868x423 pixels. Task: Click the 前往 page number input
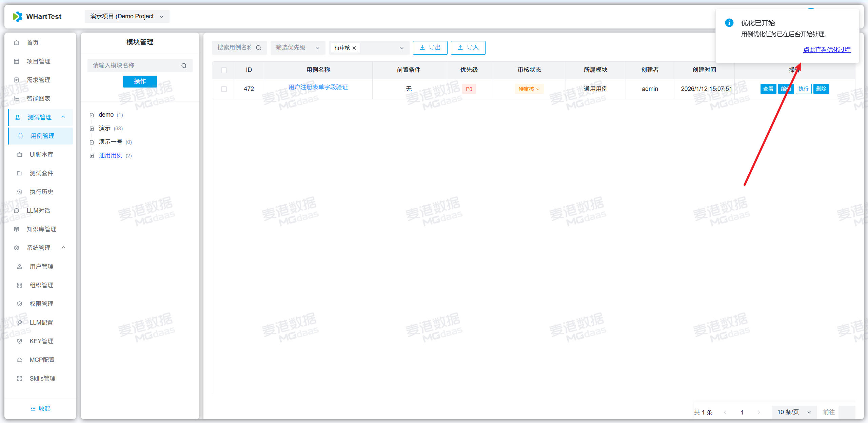pos(847,412)
